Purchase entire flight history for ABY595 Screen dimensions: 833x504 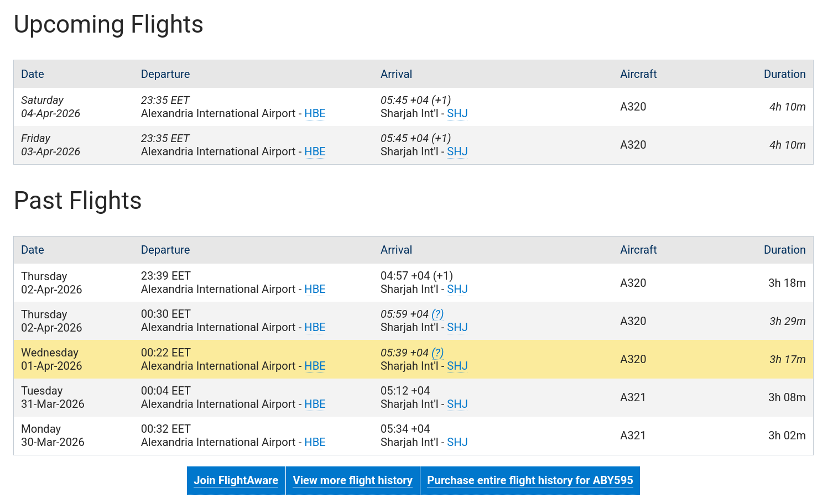point(529,480)
